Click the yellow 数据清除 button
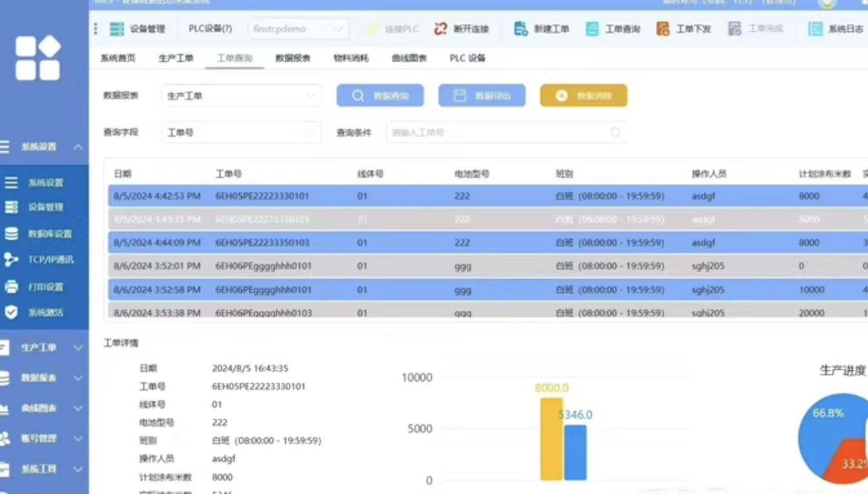Viewport: 868px width, 494px height. (x=584, y=95)
